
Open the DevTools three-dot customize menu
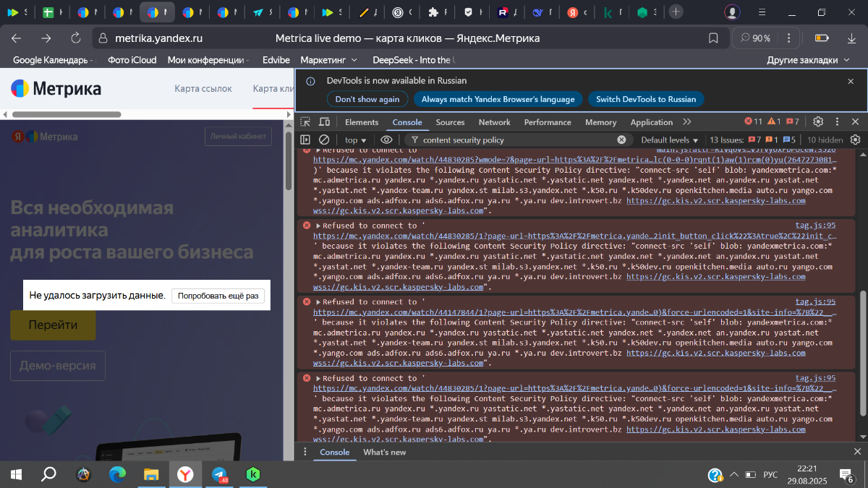838,121
